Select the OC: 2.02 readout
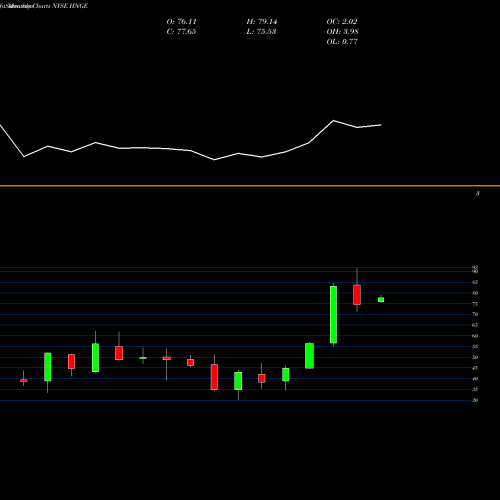The image size is (500, 500). click(x=342, y=22)
